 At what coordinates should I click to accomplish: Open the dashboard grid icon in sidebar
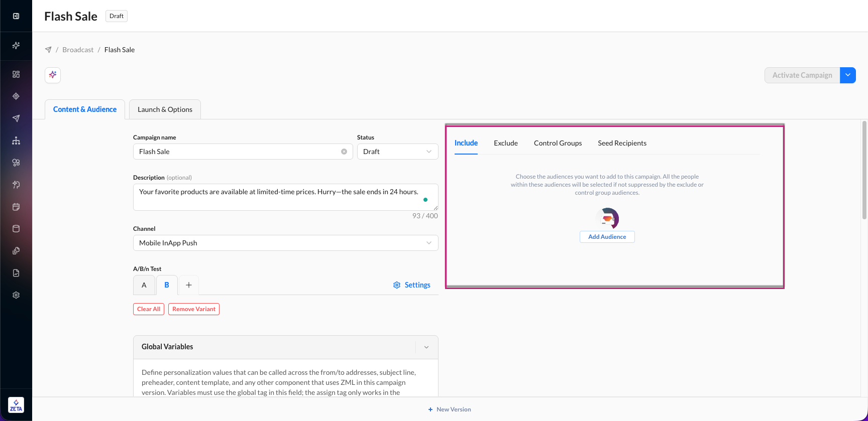(16, 74)
